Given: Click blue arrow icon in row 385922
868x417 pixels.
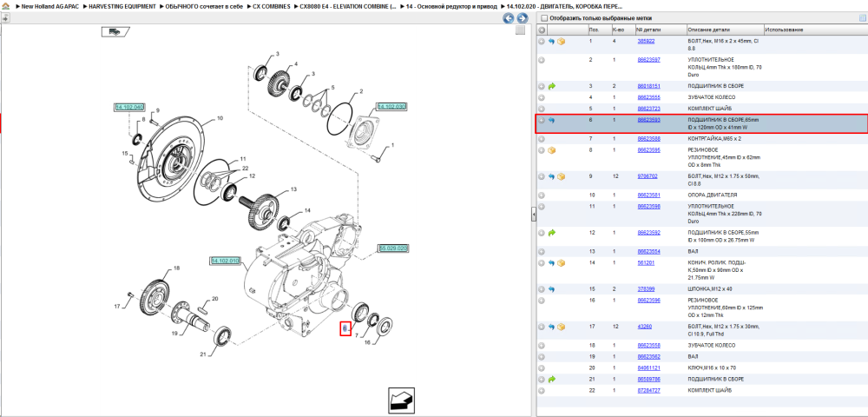Looking at the screenshot, I should tap(551, 42).
